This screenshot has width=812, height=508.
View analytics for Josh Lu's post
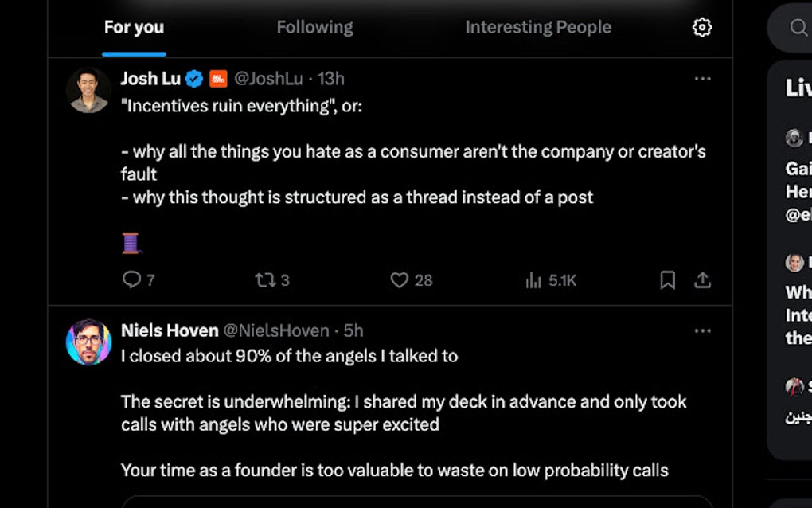coord(533,280)
